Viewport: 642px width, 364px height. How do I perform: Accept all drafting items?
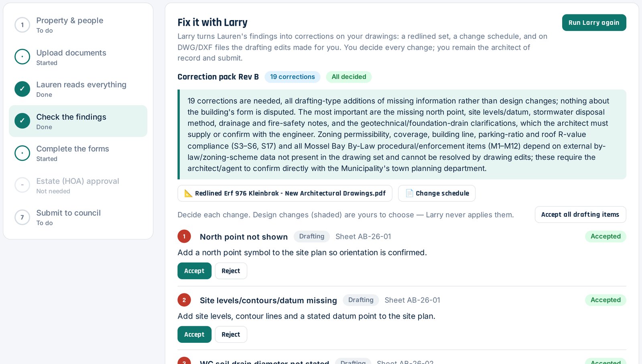pos(580,215)
